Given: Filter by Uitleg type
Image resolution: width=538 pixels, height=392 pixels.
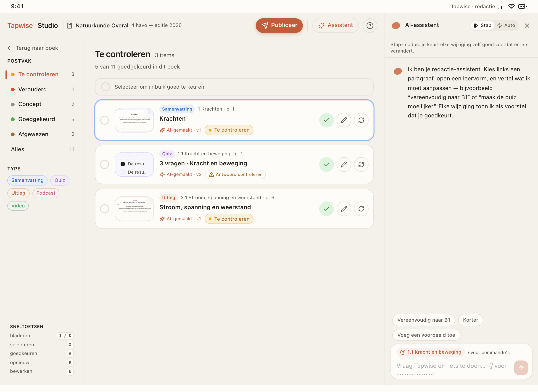Looking at the screenshot, I should click(18, 193).
